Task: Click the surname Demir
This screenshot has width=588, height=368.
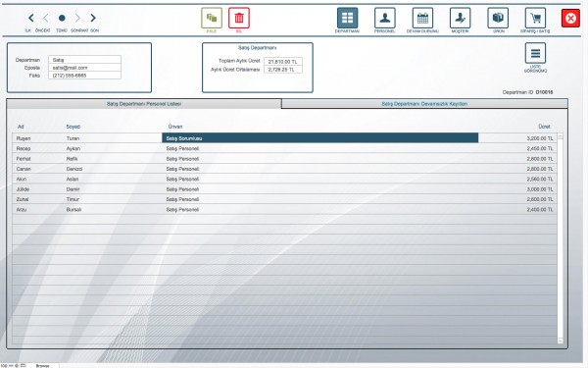Action: tap(73, 189)
